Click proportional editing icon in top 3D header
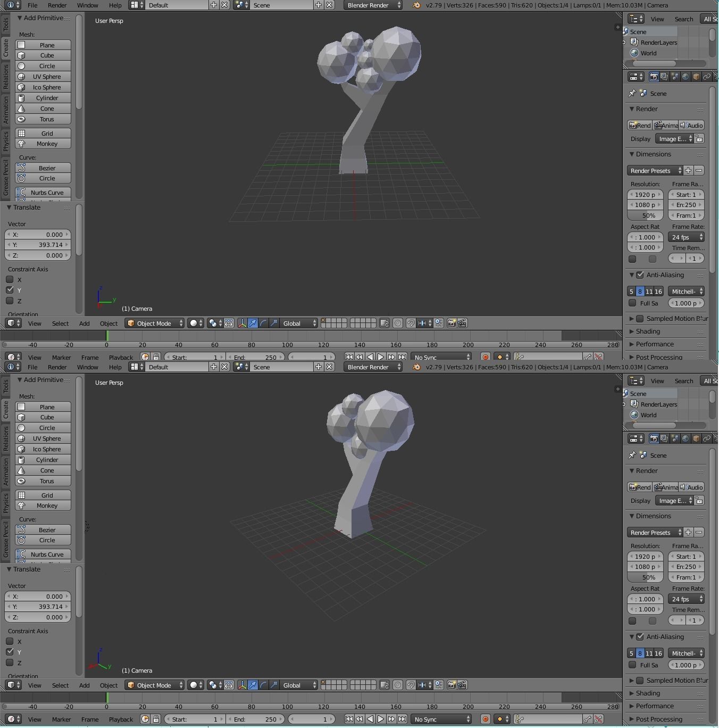Screen dimensions: 719x728 pos(398,323)
